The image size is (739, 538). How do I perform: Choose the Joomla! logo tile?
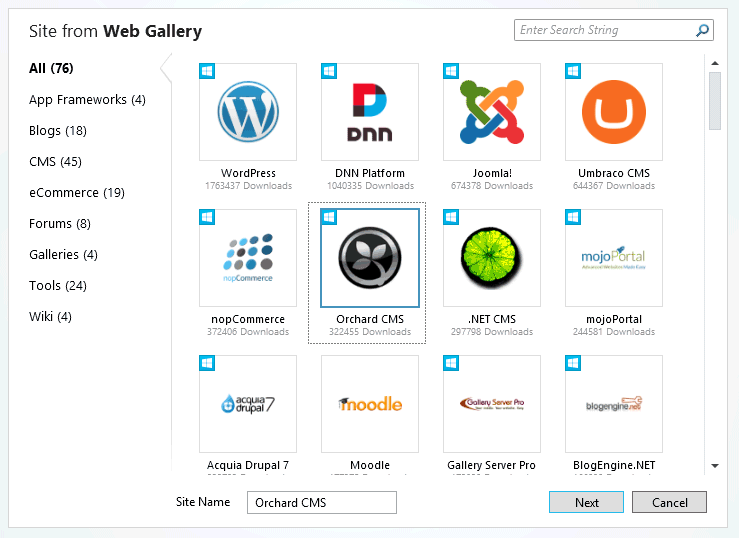coord(492,112)
